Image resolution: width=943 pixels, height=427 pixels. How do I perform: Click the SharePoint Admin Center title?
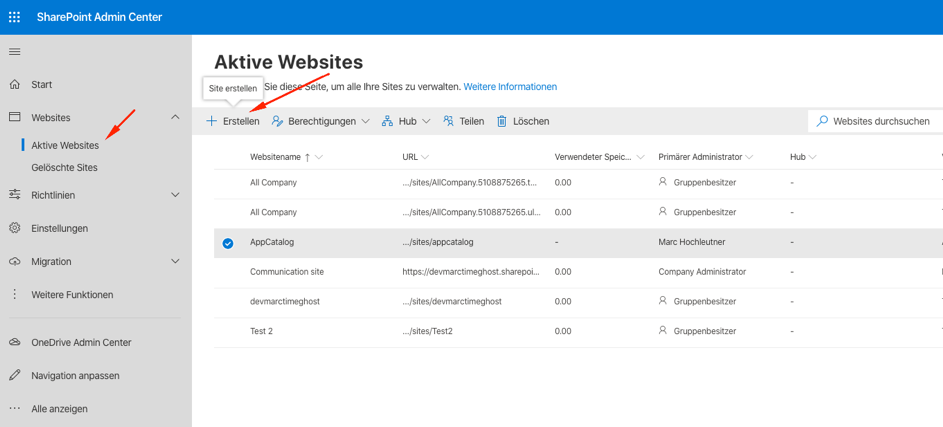tap(99, 17)
